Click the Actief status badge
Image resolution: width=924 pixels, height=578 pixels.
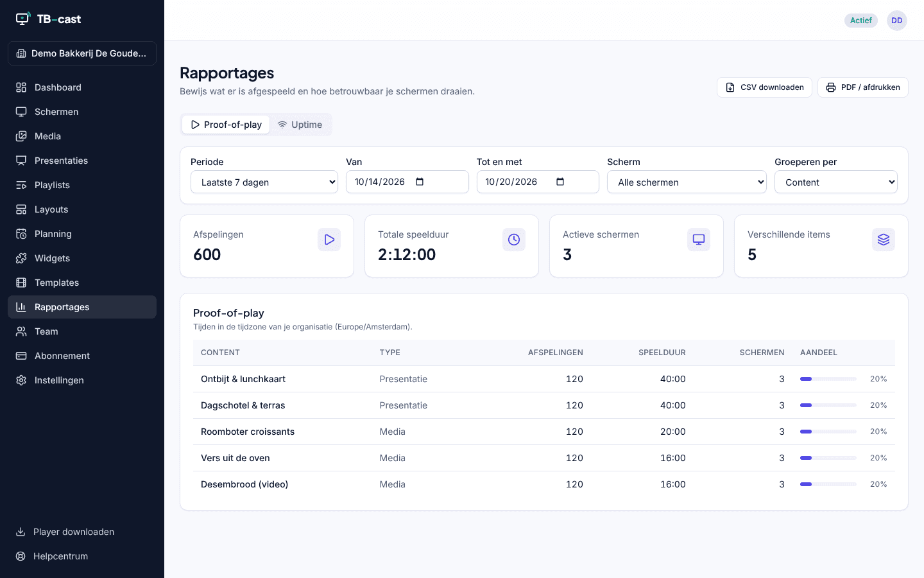861,21
